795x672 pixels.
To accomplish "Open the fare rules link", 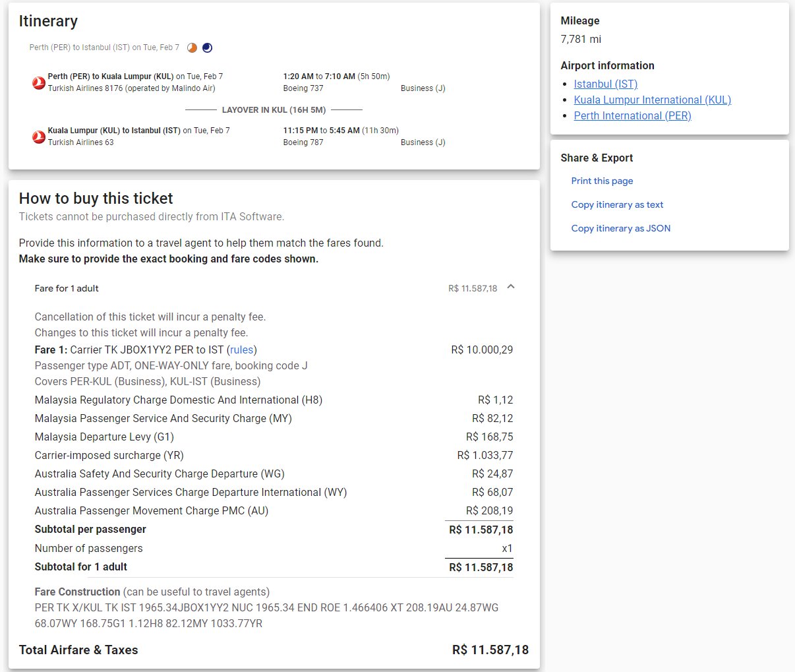I will (x=242, y=350).
